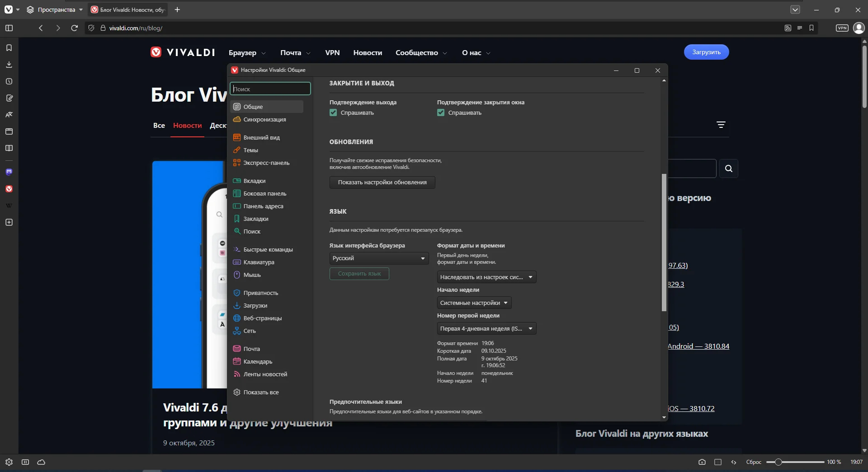Click the reload page button
The image size is (868, 472).
coord(75,28)
